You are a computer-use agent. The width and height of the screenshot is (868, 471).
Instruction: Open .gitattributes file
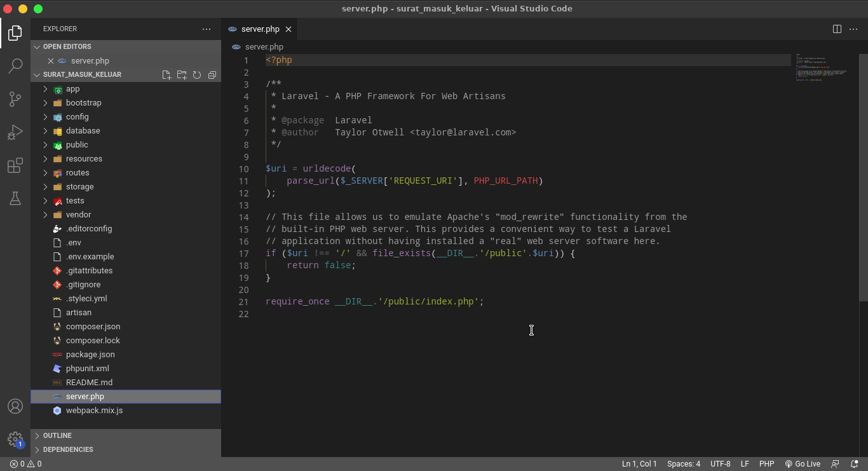[126, 271]
